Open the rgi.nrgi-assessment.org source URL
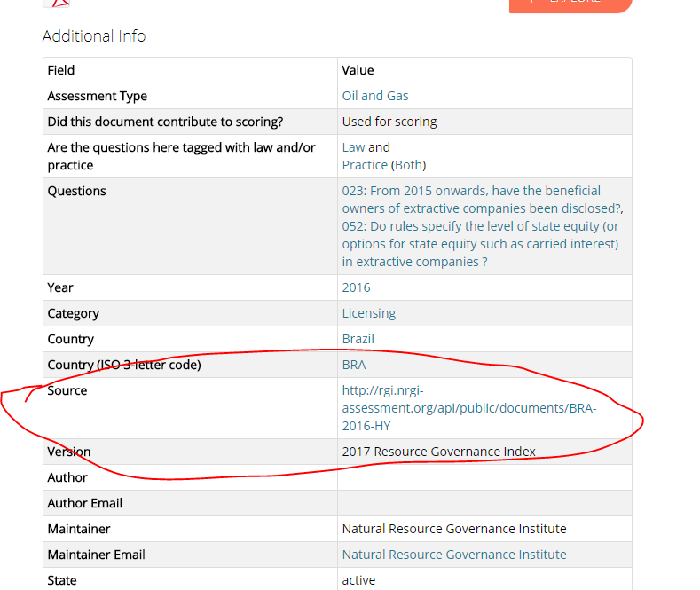Viewport: 700px width, 590px height. pos(469,408)
